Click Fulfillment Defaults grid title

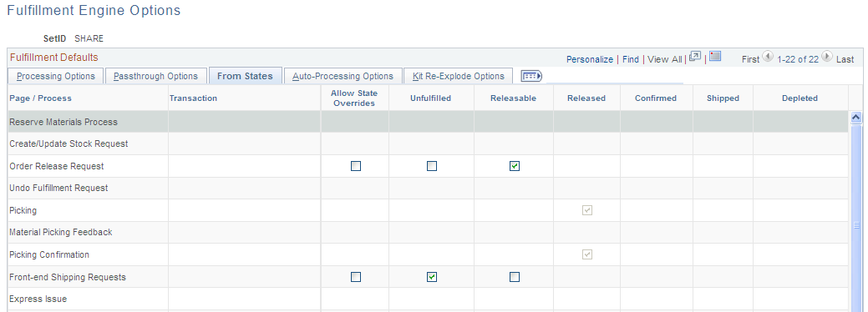pos(53,57)
